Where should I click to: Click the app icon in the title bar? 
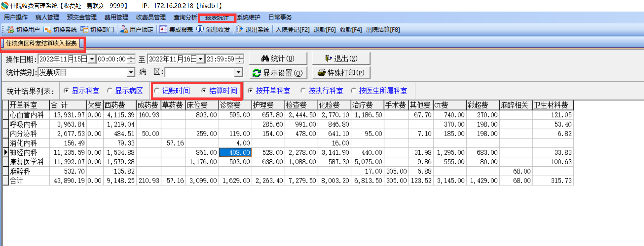(4, 6)
